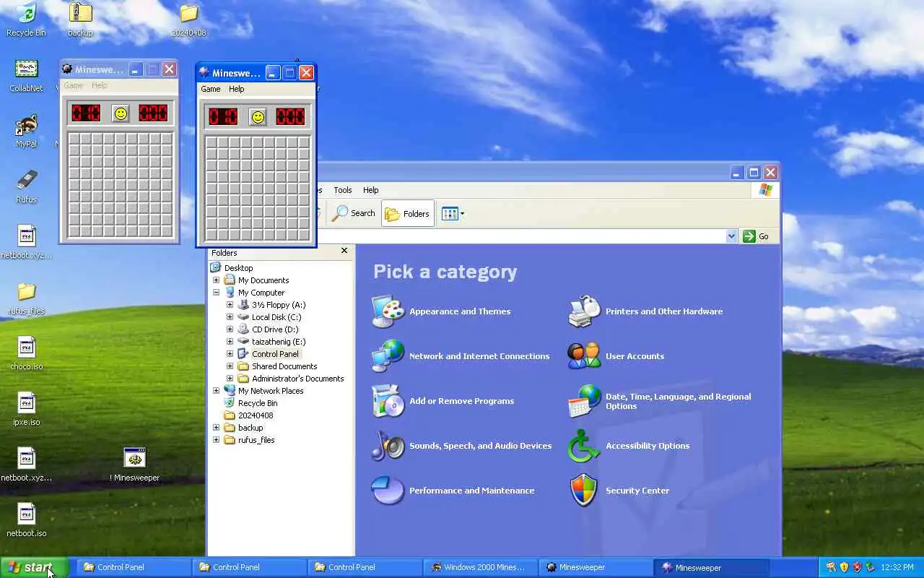Click the Search toolbar button
Screen dimensions: 924x578
[354, 213]
